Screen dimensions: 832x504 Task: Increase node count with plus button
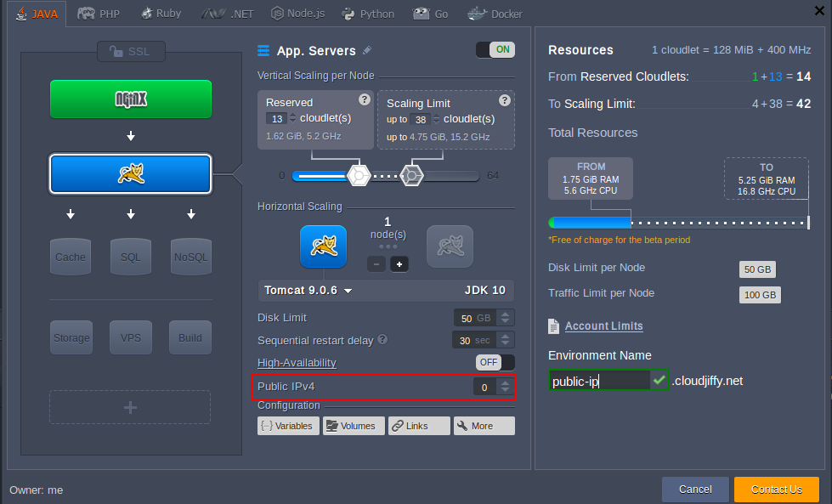tap(399, 263)
